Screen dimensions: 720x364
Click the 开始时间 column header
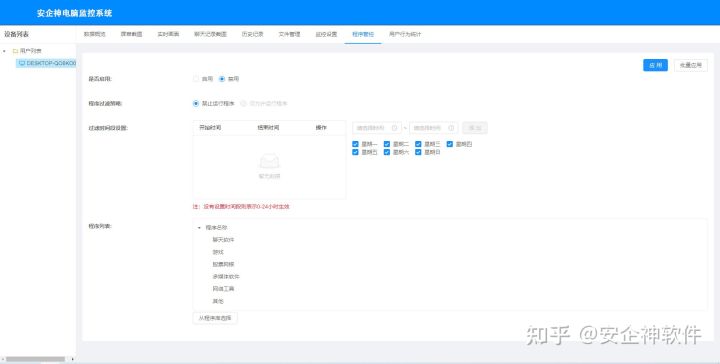[210, 128]
